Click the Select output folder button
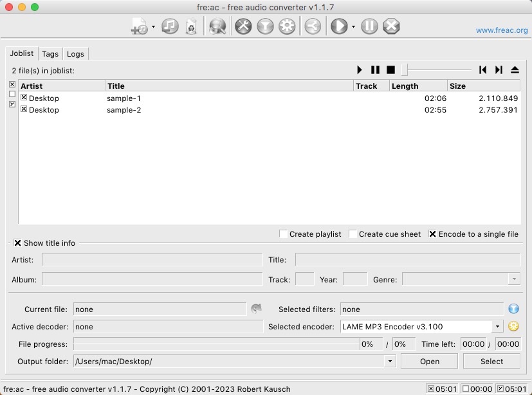The width and height of the screenshot is (532, 395). 491,362
